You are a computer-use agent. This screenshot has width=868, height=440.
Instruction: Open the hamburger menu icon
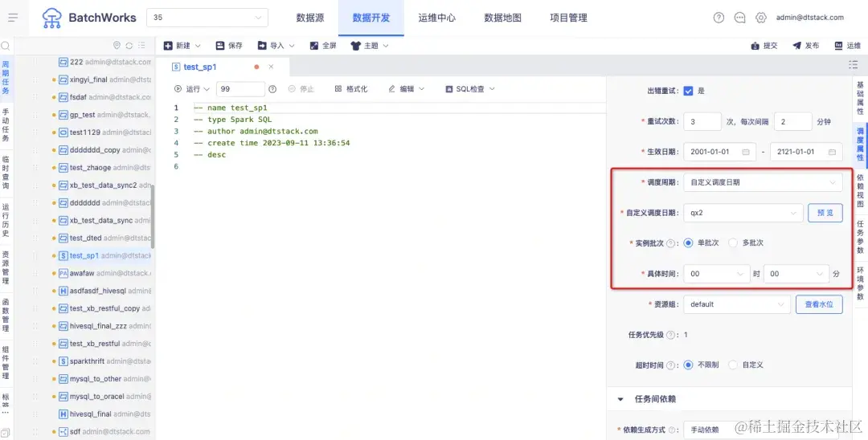14,18
